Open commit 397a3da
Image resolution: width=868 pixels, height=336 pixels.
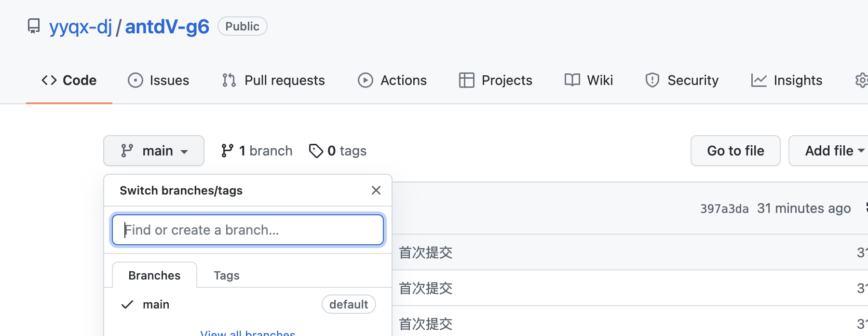click(x=724, y=209)
